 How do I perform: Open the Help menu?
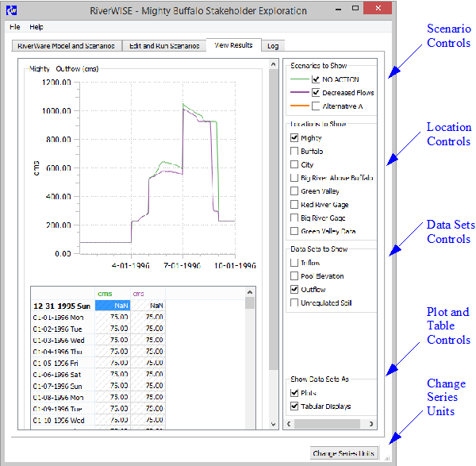click(36, 27)
